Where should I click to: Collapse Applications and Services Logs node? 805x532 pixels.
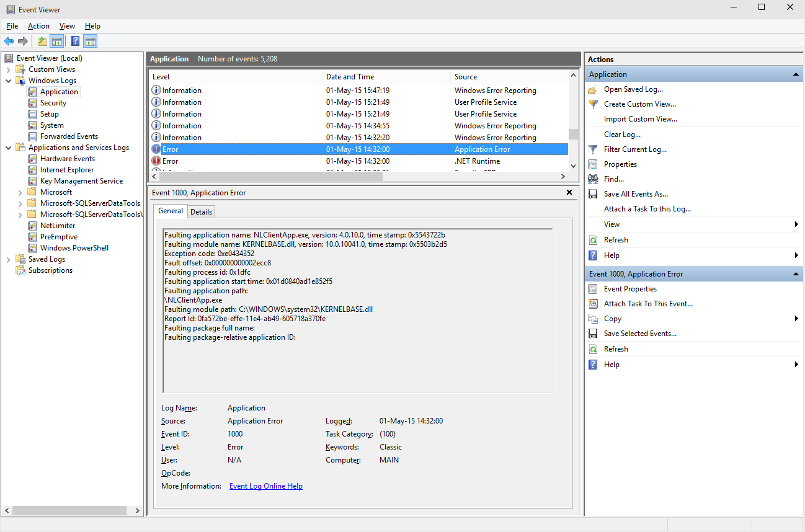[x=9, y=148]
